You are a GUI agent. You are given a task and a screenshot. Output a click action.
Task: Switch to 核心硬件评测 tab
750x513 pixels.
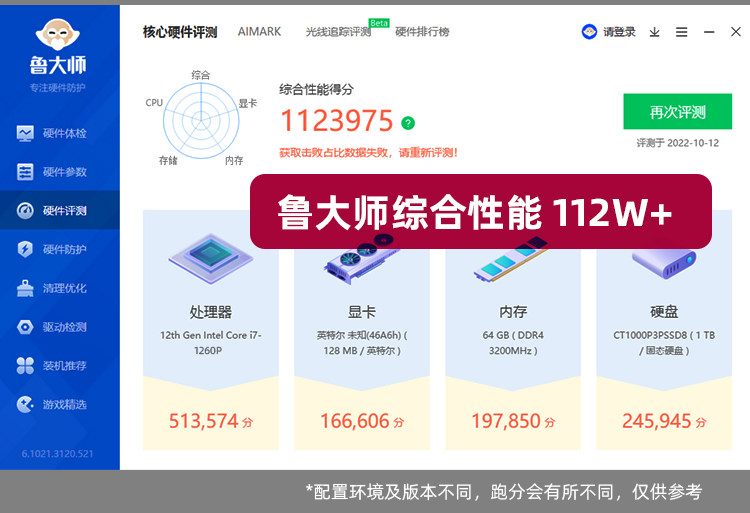click(x=180, y=32)
